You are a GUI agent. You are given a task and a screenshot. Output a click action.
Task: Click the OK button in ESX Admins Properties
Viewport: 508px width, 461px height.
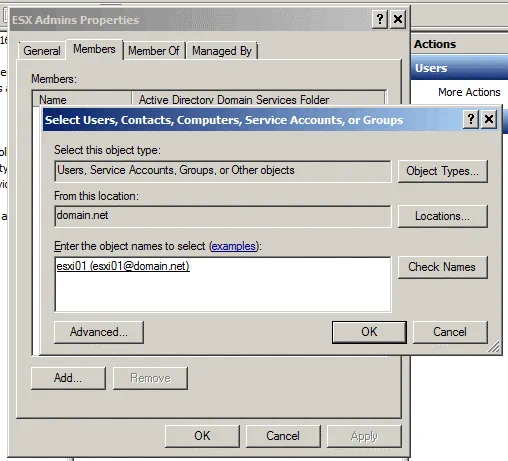(x=202, y=436)
